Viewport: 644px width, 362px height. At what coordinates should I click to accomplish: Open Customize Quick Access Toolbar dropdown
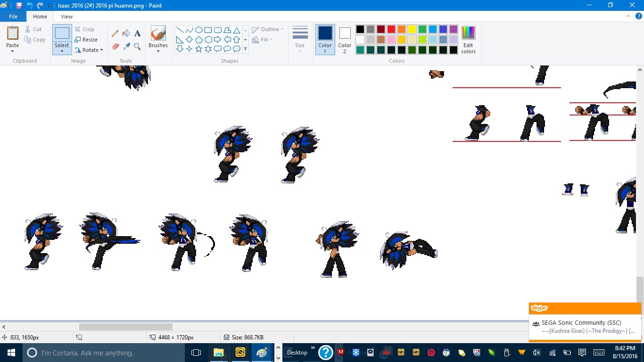click(49, 6)
